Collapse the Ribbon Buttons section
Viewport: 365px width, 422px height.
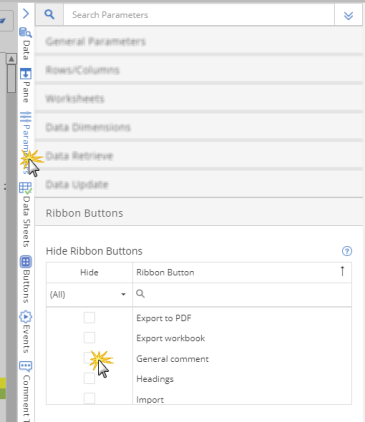199,213
